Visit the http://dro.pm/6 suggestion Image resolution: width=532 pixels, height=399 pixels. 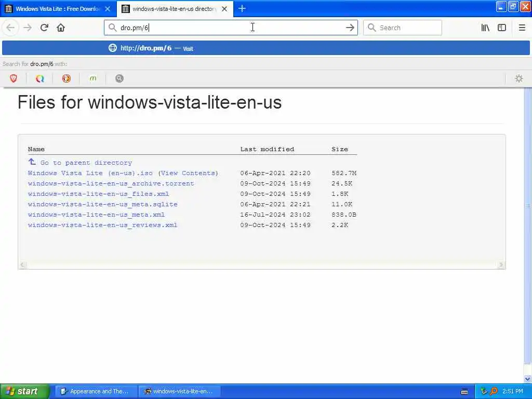(265, 48)
